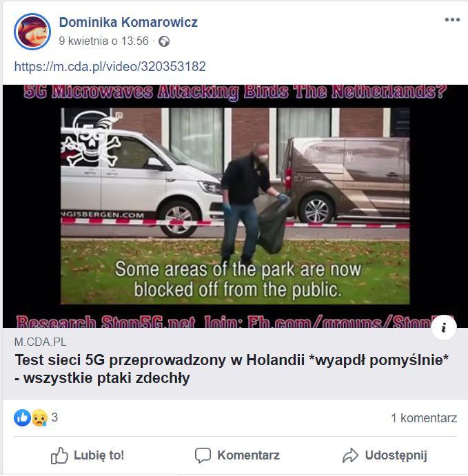
Task: Click the Lubię to! thumbs-up icon
Action: 59,455
